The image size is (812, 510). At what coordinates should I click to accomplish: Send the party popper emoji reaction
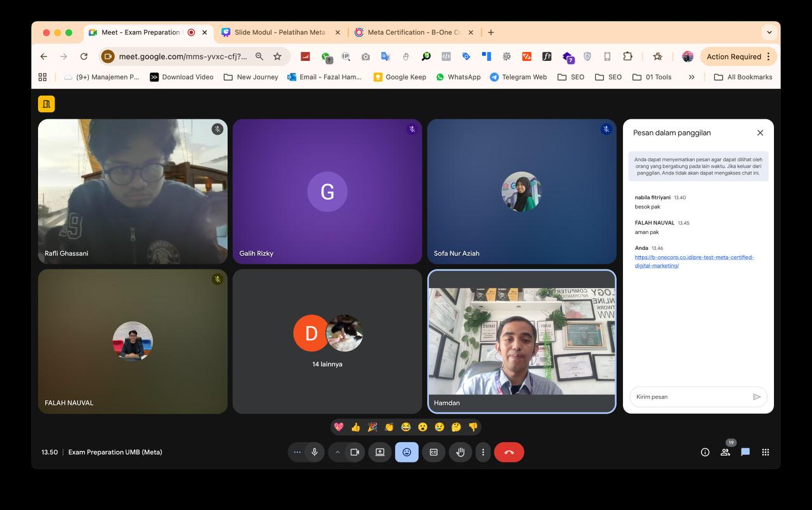[372, 427]
